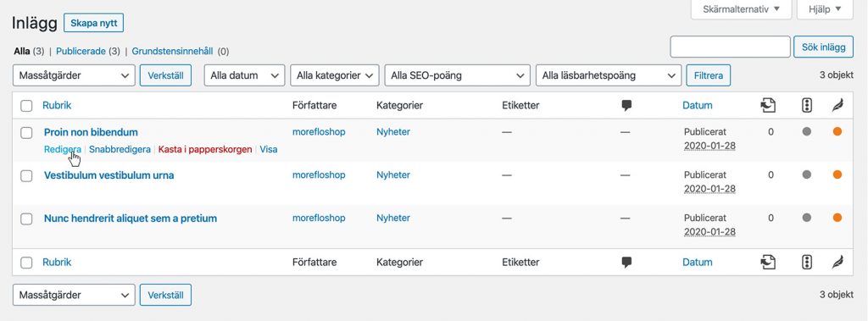The width and height of the screenshot is (868, 321).
Task: Click Nyheter category in Vestibulum row
Action: (393, 174)
